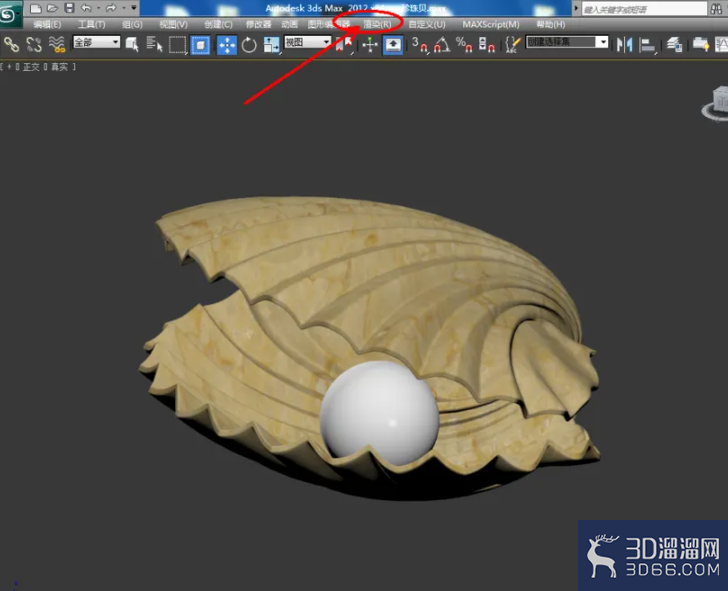
Task: Click the Align tool icon
Action: (x=647, y=45)
